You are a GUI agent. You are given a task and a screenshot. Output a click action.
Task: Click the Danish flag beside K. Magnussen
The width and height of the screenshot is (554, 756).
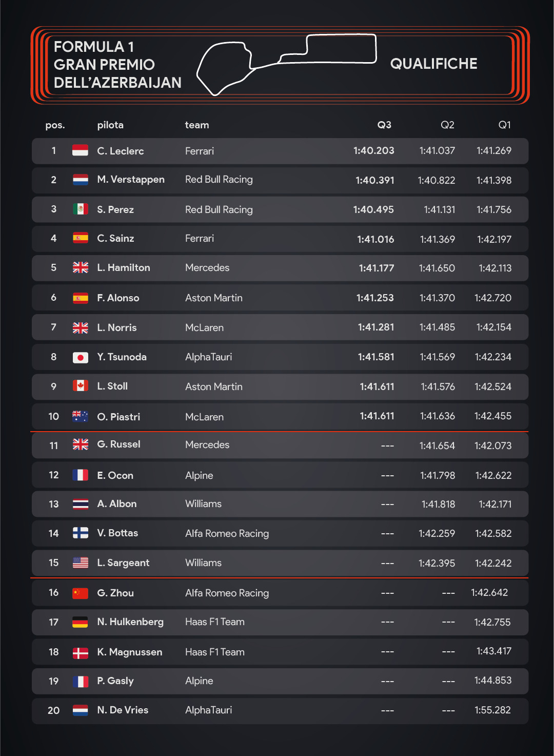pyautogui.click(x=80, y=652)
